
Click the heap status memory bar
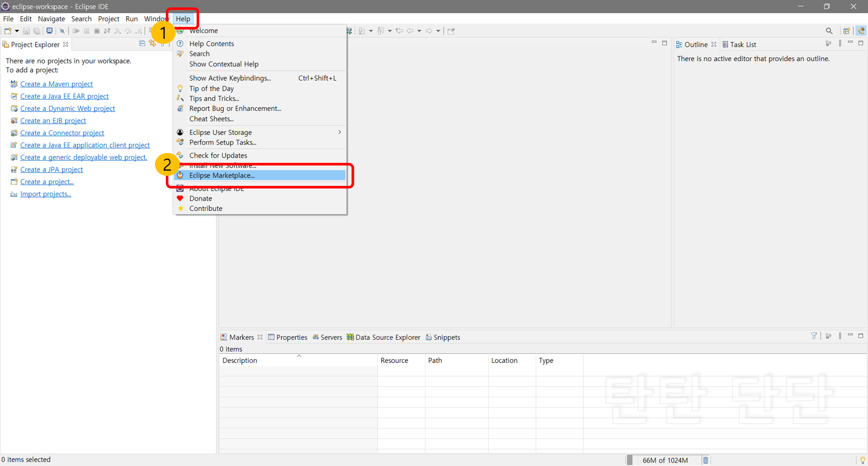pyautogui.click(x=664, y=460)
